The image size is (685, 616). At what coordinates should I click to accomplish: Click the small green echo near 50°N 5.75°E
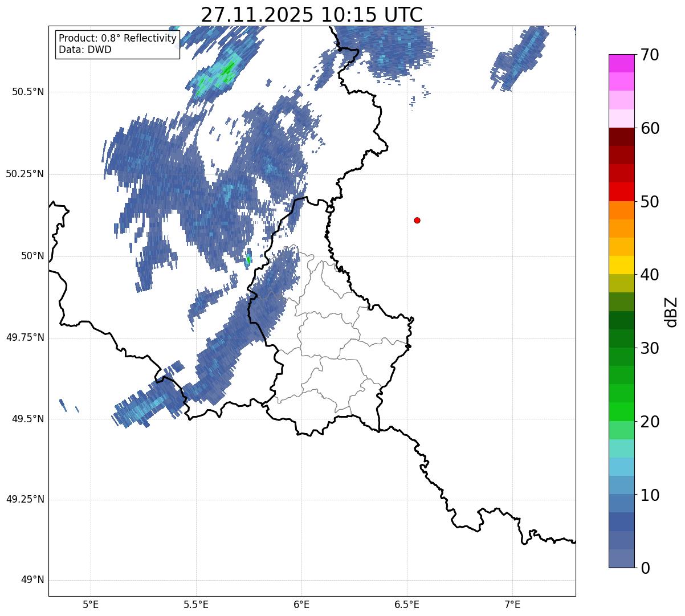tap(248, 261)
